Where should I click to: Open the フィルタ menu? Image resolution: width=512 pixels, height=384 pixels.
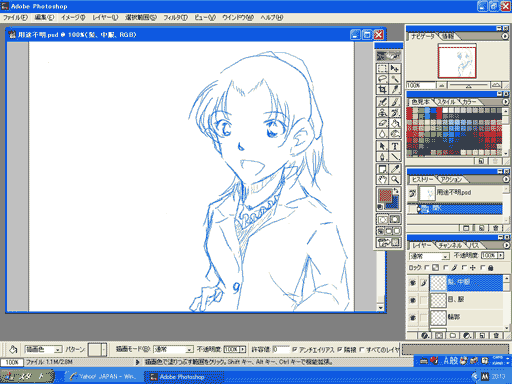click(175, 17)
